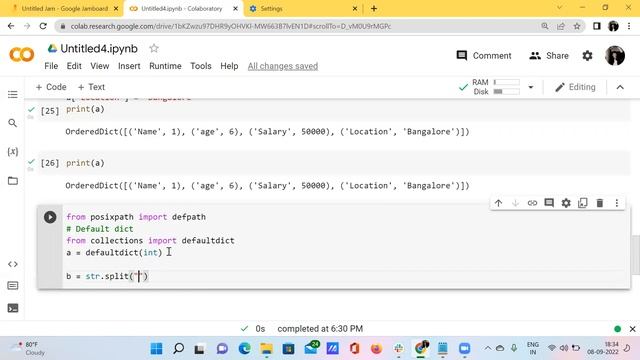The width and height of the screenshot is (640, 360).
Task: Open a new browser tab
Action: pyautogui.click(x=374, y=9)
